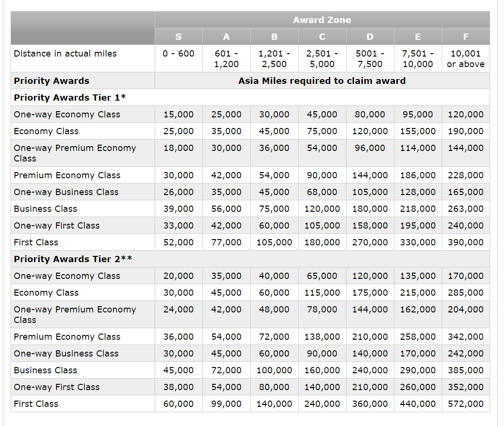Click the "7,501 - 10,000" distance cell

418,58
